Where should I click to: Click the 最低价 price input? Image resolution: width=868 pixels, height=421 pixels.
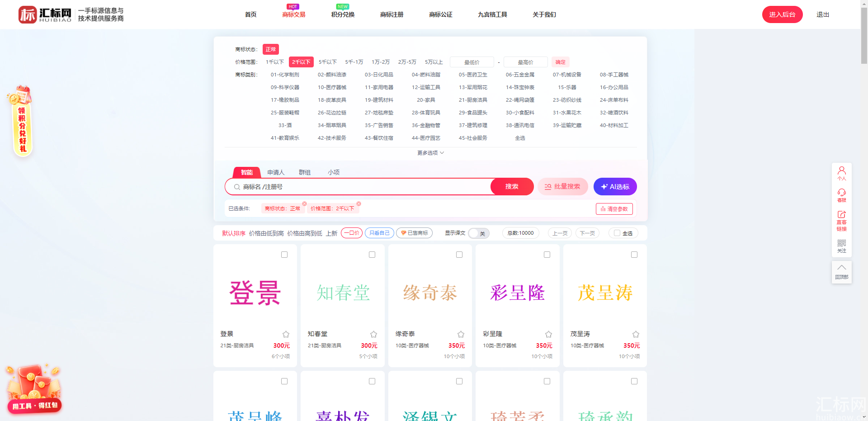pos(472,62)
